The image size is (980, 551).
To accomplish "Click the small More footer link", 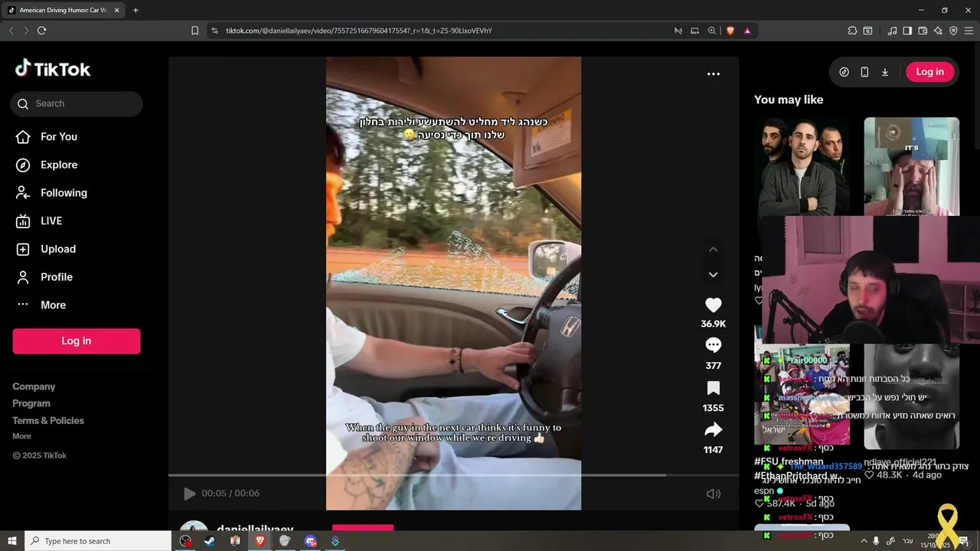I will click(21, 436).
